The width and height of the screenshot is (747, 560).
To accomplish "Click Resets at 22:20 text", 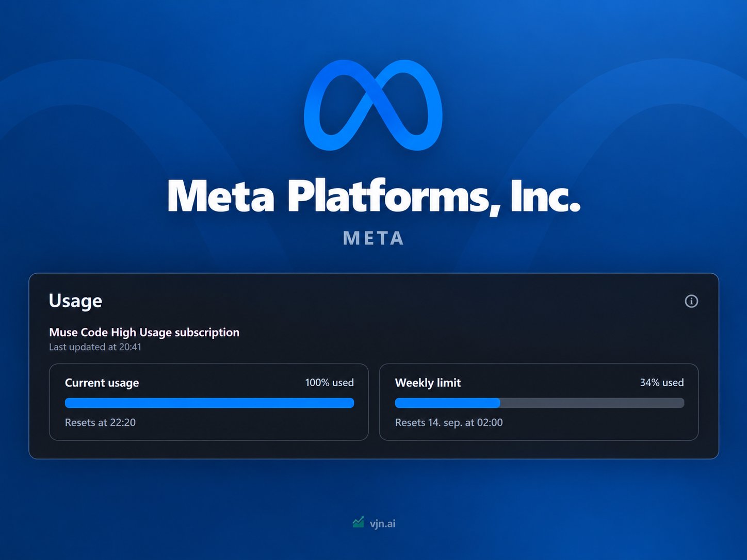I will pyautogui.click(x=100, y=422).
